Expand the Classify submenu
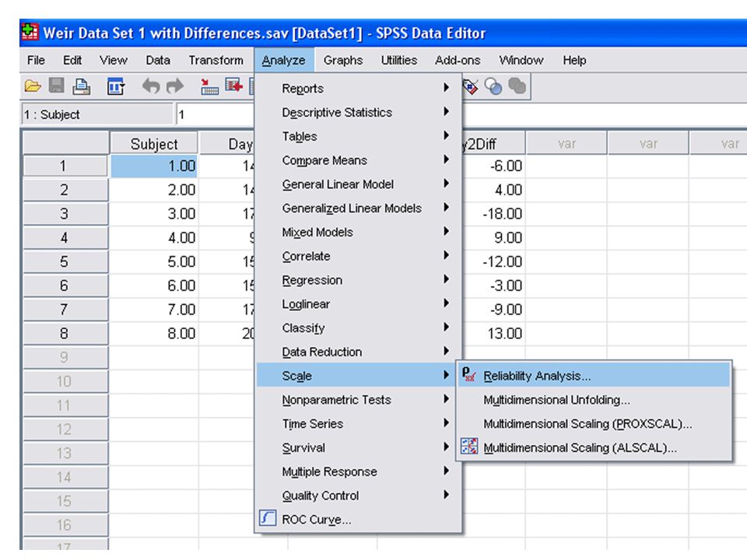Image resolution: width=747 pixels, height=560 pixels. click(x=359, y=328)
